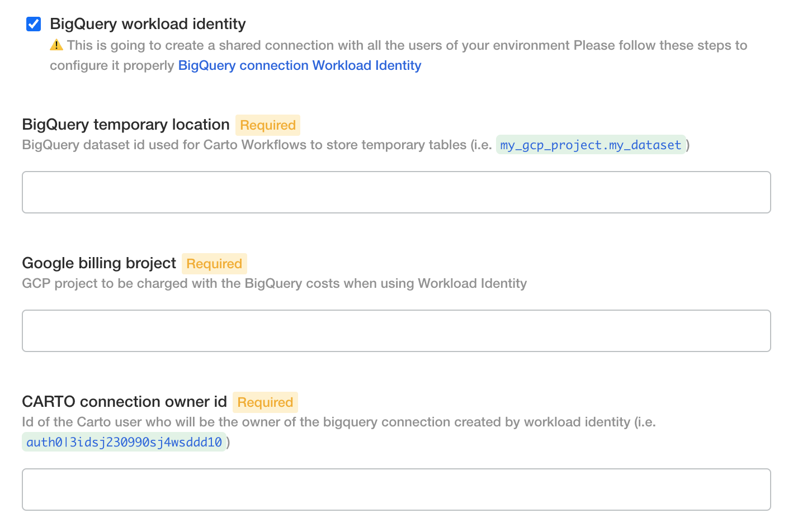Image resolution: width=793 pixels, height=532 pixels.
Task: Focus the Google billing project input field
Action: coord(396,331)
